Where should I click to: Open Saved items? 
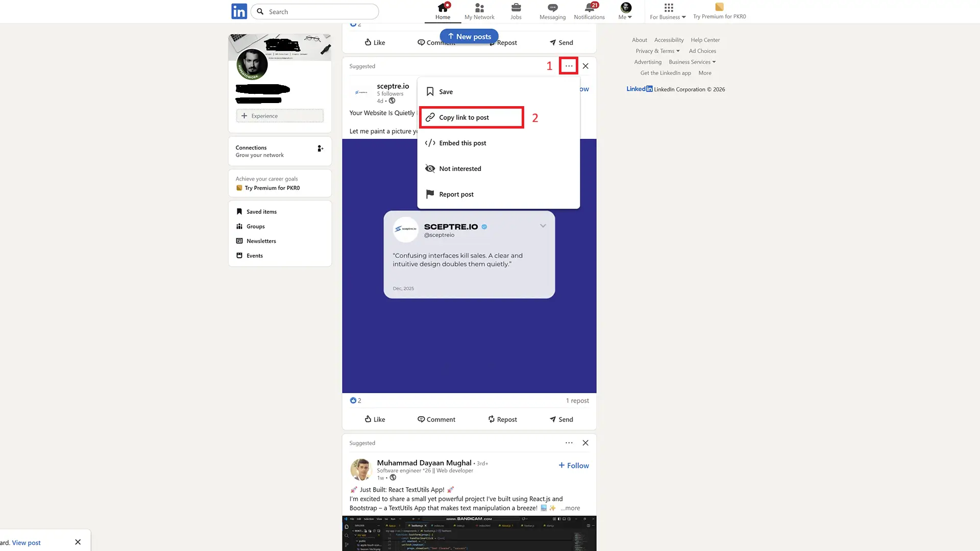coord(256,212)
